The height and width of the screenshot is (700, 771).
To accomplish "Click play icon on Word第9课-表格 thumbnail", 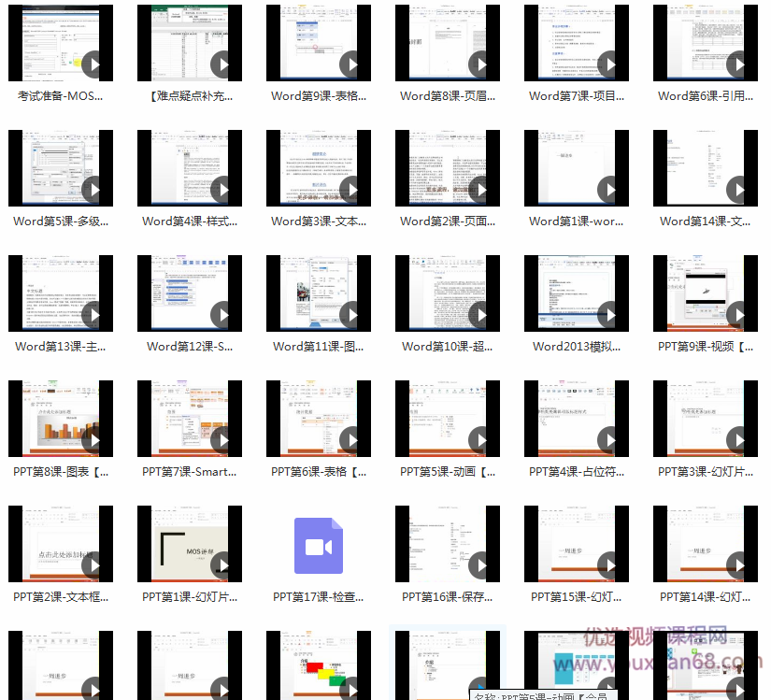I will click(351, 65).
